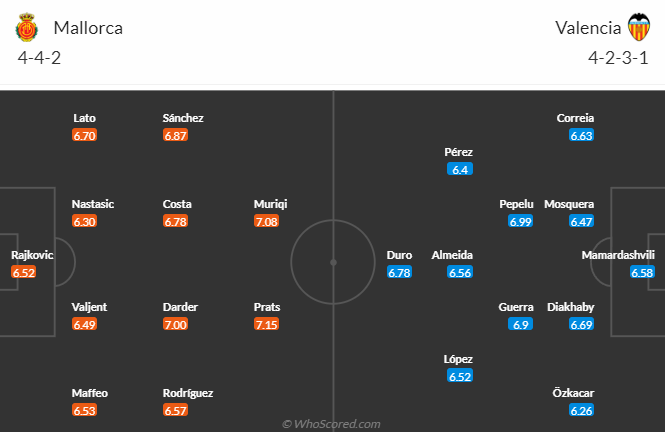Choose player Duro, Valencia's striker

click(x=399, y=255)
